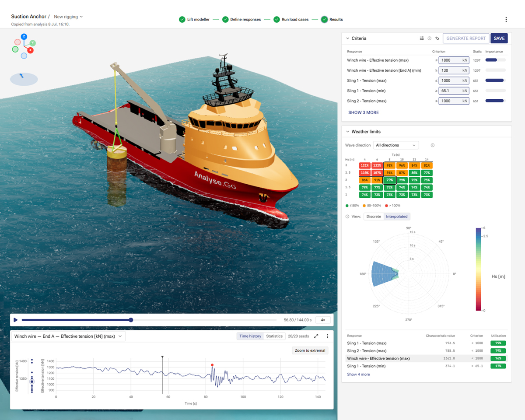The height and width of the screenshot is (420, 525).
Task: Open the kebab menu in top bar
Action: pyautogui.click(x=506, y=19)
